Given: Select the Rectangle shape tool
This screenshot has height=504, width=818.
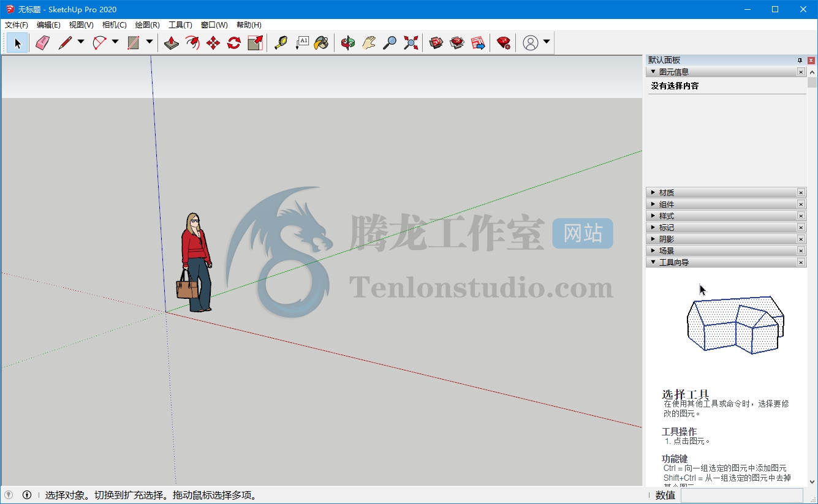Looking at the screenshot, I should 133,43.
